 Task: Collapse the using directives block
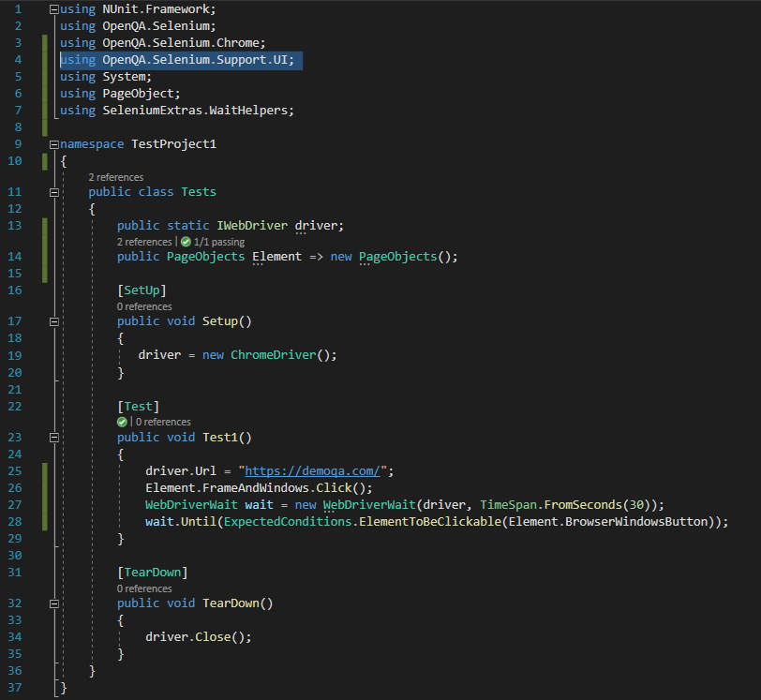(53, 8)
